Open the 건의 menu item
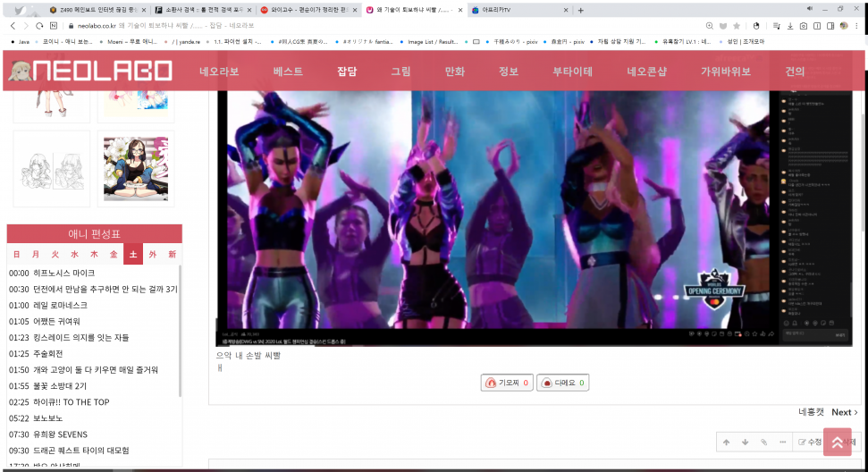This screenshot has height=472, width=868. tap(795, 72)
